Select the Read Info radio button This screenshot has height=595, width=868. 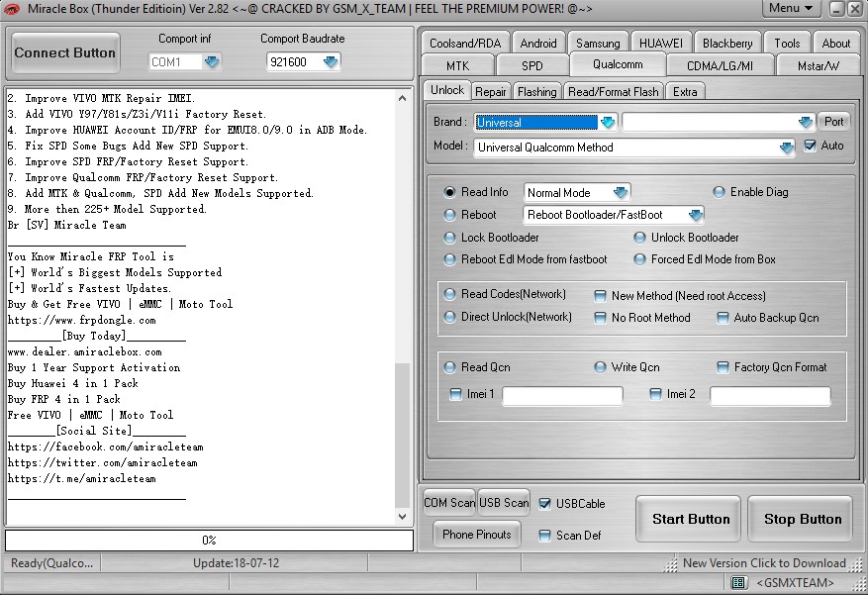point(450,192)
